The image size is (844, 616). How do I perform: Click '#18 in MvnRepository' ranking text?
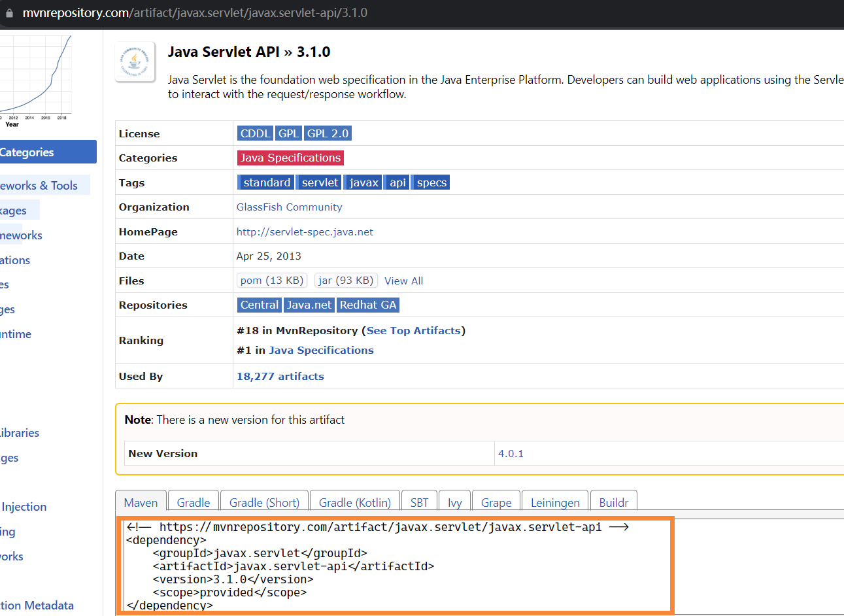(x=297, y=331)
